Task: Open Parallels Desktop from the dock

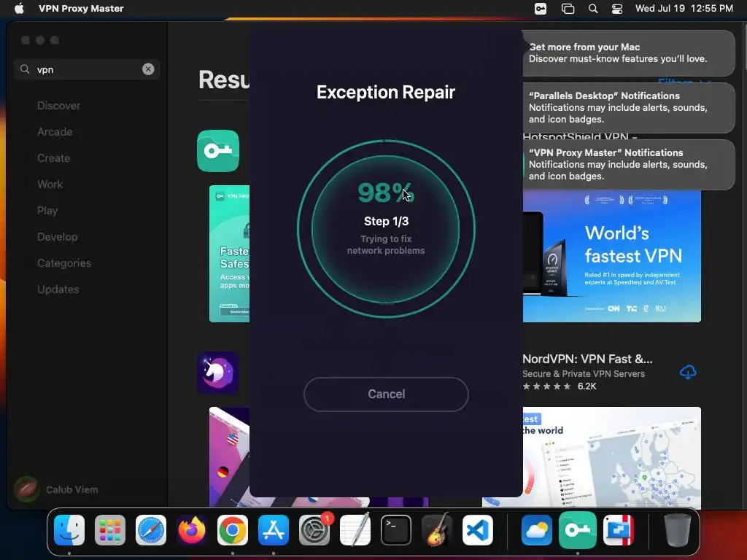Action: coord(619,530)
